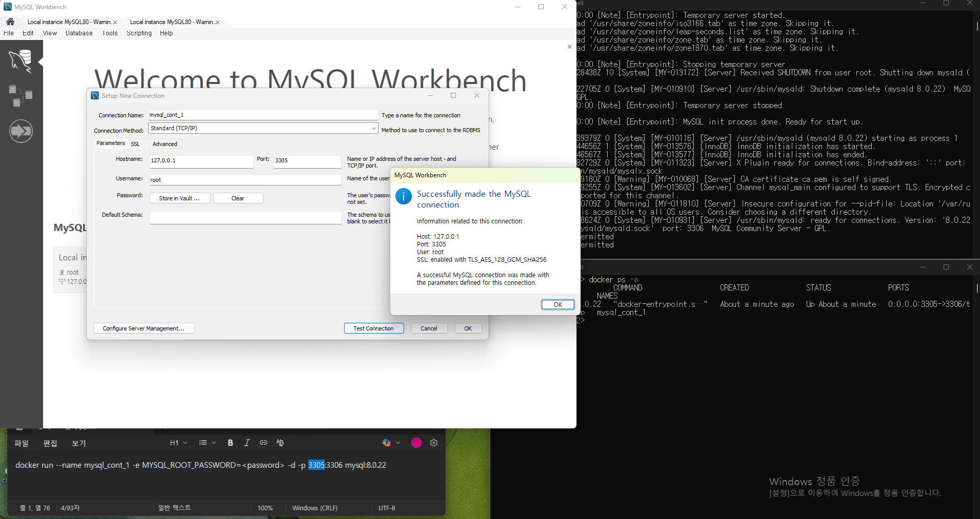Open the 편집 menu in Notepad

click(50, 443)
